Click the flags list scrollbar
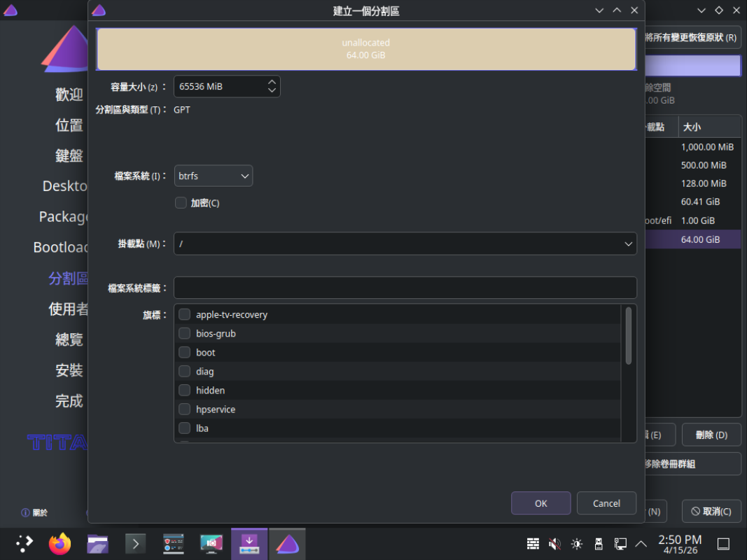 coord(629,336)
